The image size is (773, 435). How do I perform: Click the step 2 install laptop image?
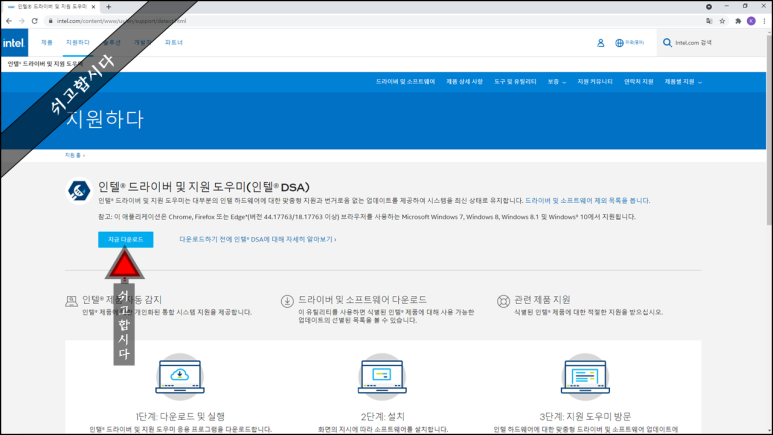[382, 377]
